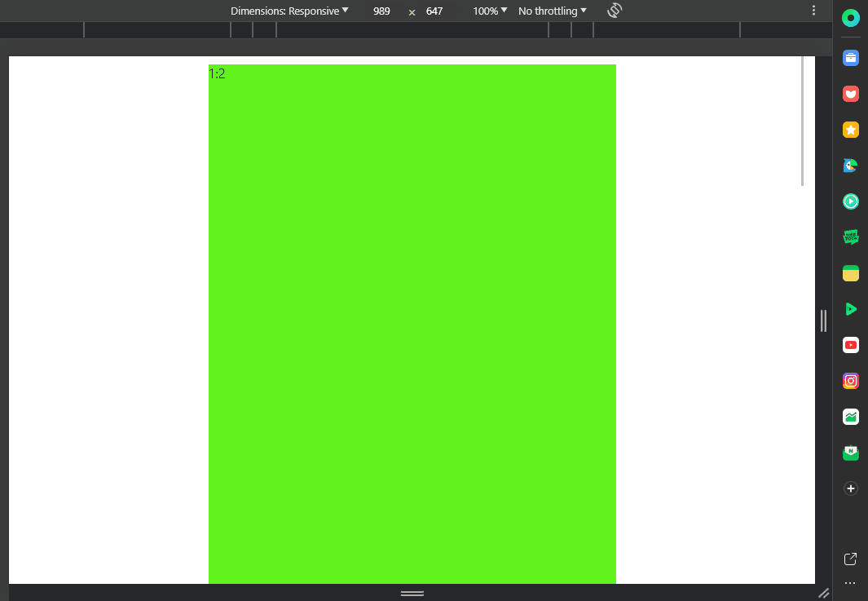Click the corner diagonal resize handle
868x601 pixels.
pos(824,593)
